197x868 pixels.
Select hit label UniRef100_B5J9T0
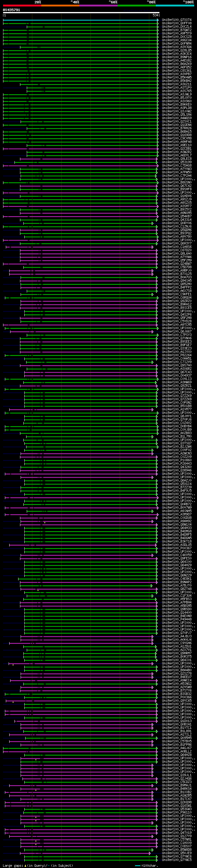(177, 98)
